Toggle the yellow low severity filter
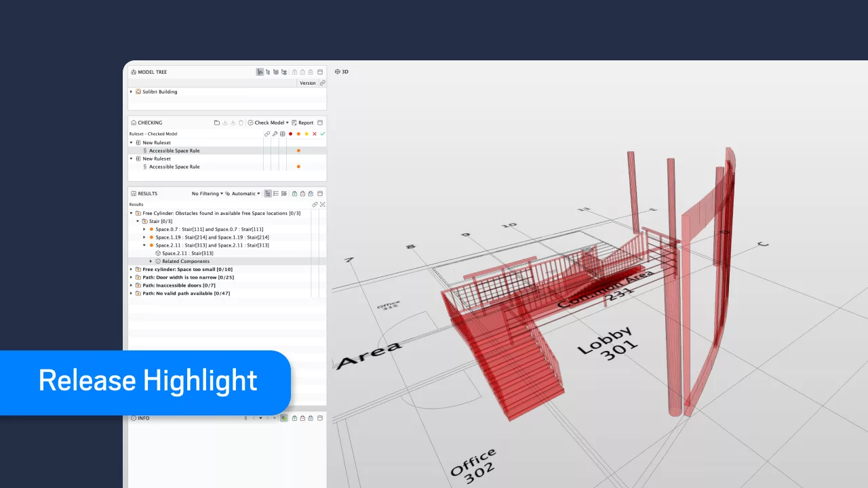Screen dimensions: 868x488 307,134
